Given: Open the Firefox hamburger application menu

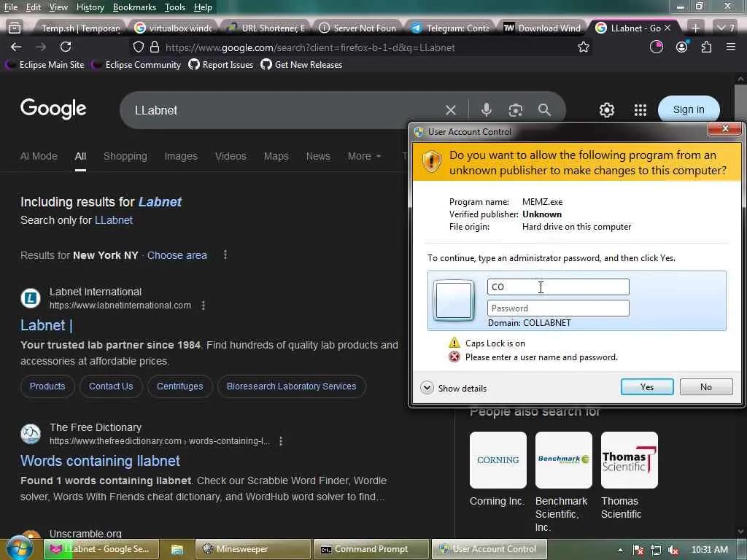Looking at the screenshot, I should (x=730, y=47).
